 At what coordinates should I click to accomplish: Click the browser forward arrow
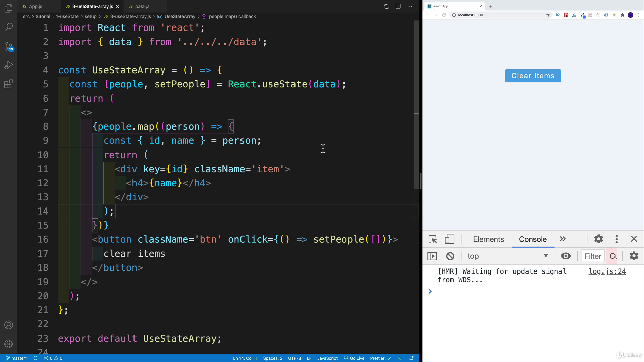click(x=436, y=15)
